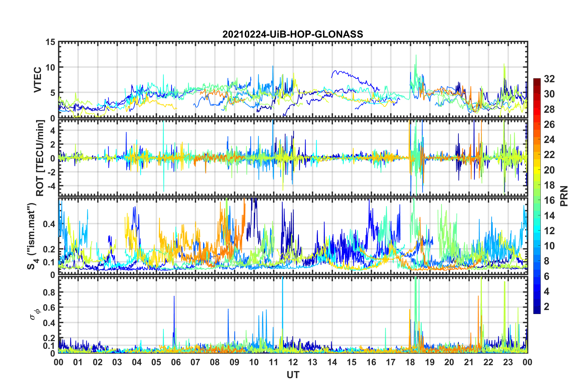The height and width of the screenshot is (392, 586).
Task: Click x-axis tick label 16
Action: [371, 362]
